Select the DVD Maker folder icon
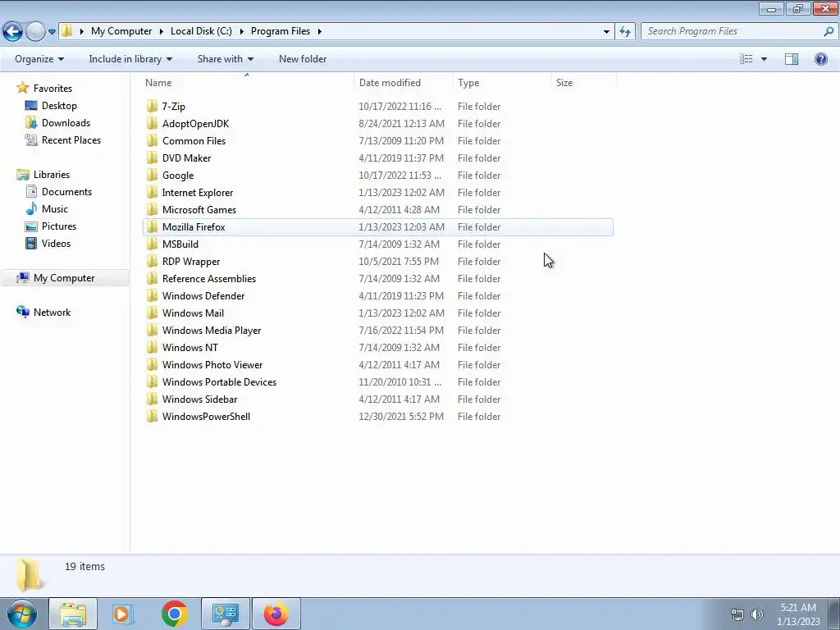 [x=152, y=158]
